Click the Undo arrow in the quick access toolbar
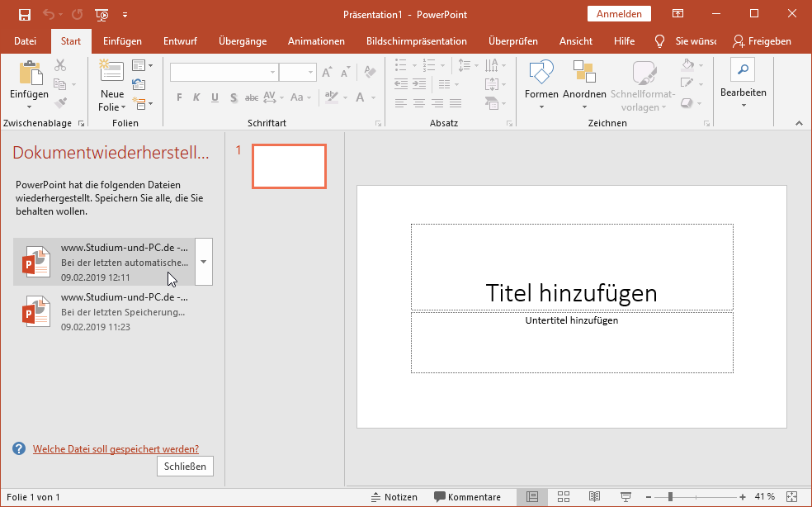This screenshot has width=812, height=507. coord(49,15)
